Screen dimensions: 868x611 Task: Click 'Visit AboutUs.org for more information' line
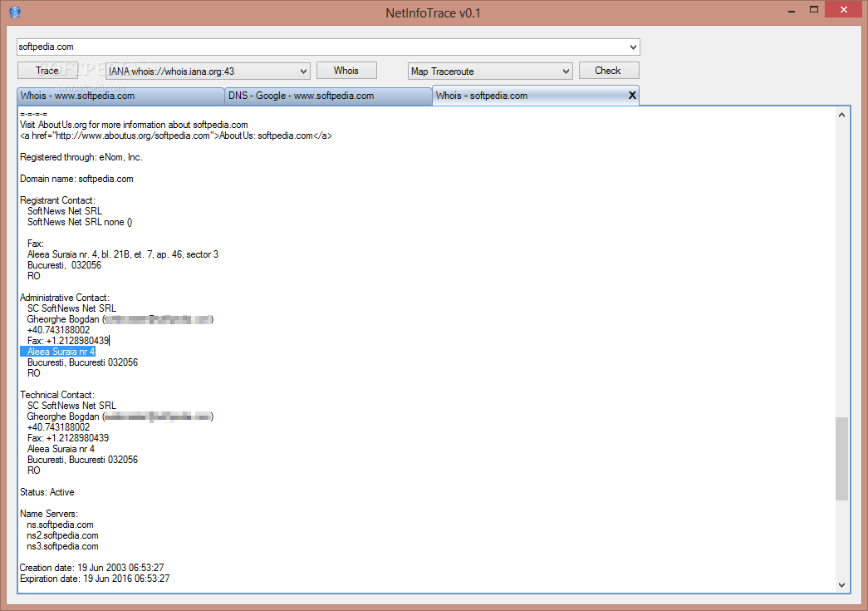pyautogui.click(x=134, y=126)
